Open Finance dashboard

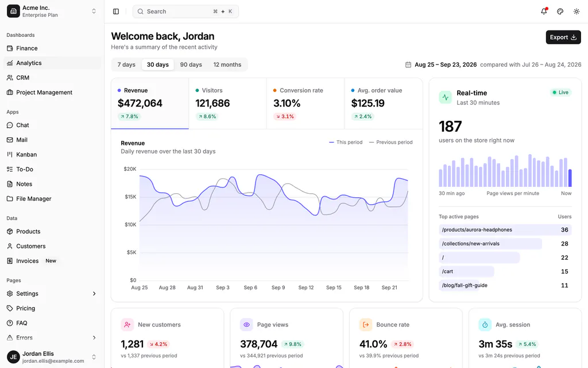click(x=52, y=48)
